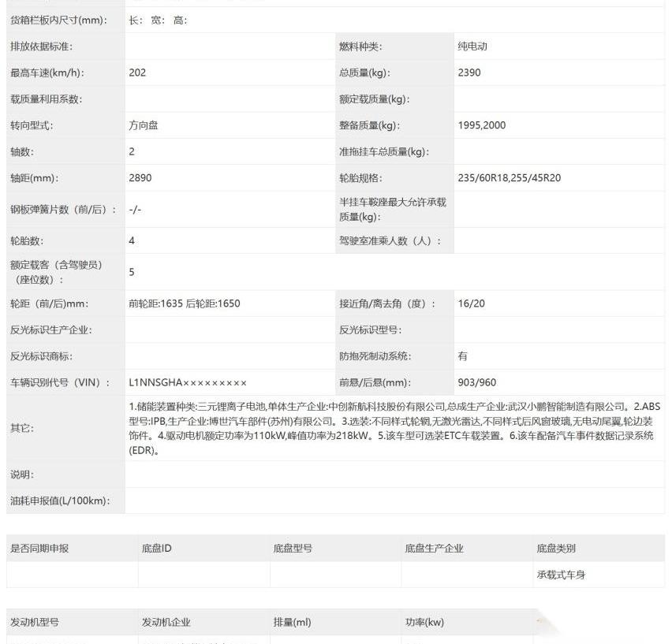672x644 pixels.
Task: Click the 最高车速(km/h) label
Action: 47,73
